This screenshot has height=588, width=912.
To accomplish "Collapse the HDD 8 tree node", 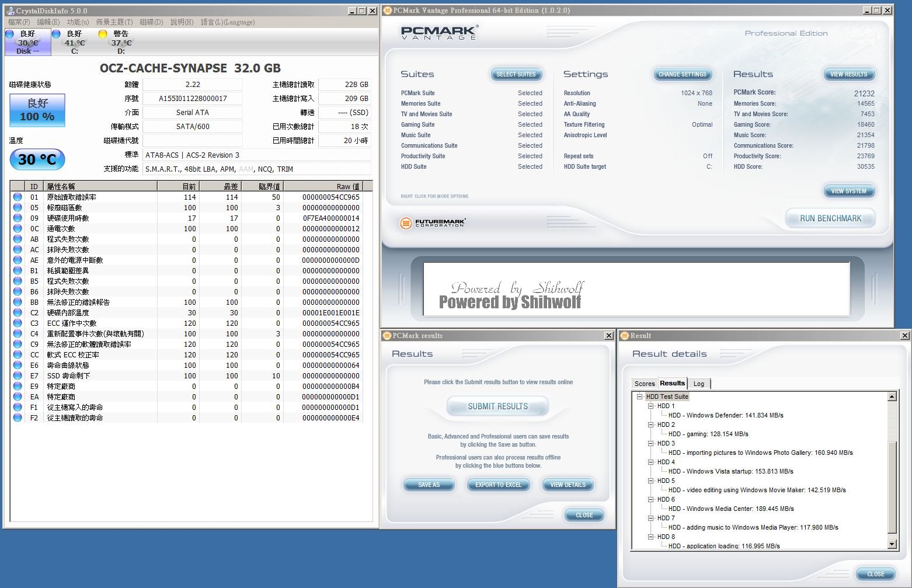I will (x=650, y=537).
